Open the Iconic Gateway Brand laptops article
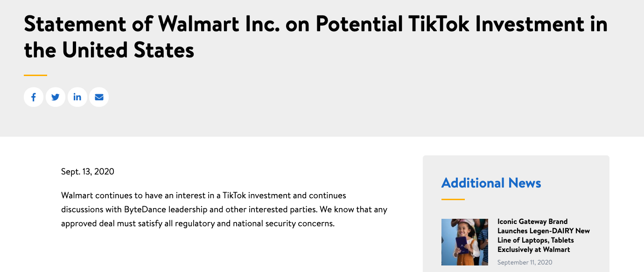This screenshot has height=272, width=644. pos(544,236)
